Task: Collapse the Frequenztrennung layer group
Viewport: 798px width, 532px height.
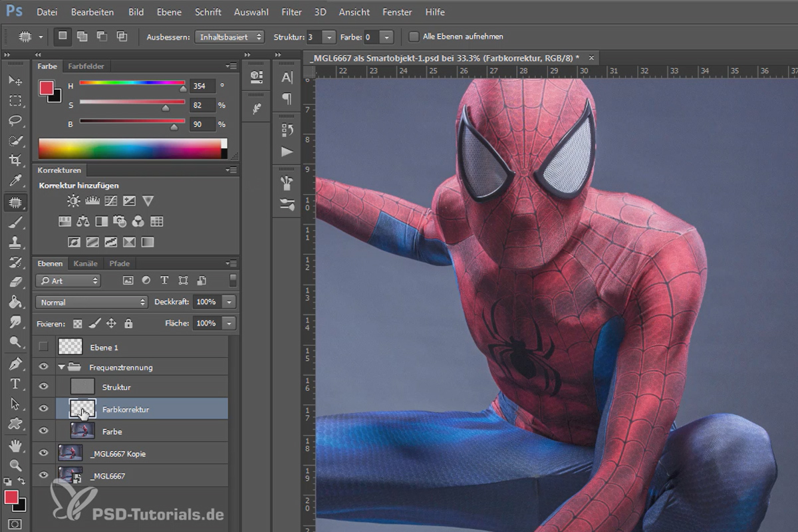Action: coord(62,366)
